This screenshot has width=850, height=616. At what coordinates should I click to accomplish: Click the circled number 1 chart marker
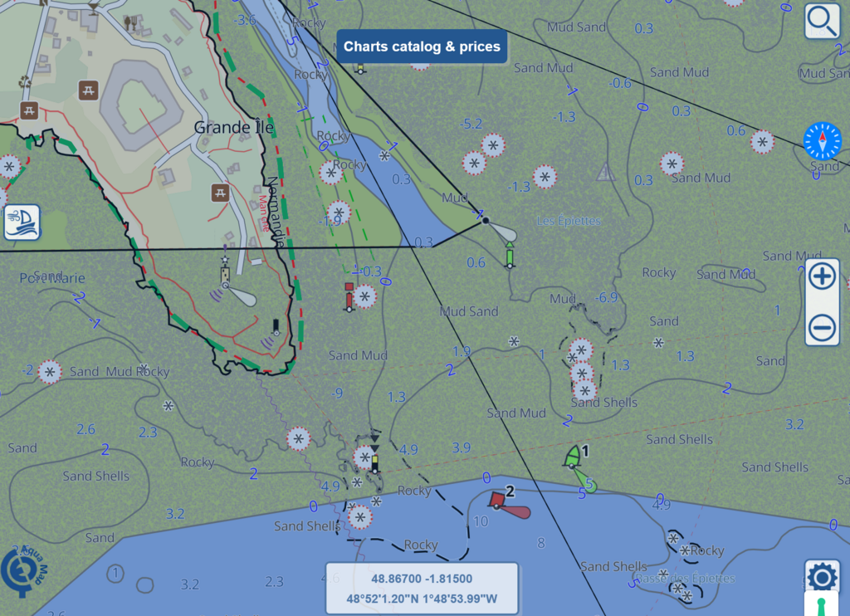(x=115, y=573)
